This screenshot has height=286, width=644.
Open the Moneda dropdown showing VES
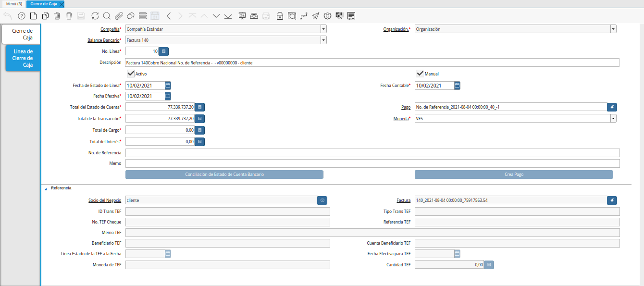coord(613,118)
